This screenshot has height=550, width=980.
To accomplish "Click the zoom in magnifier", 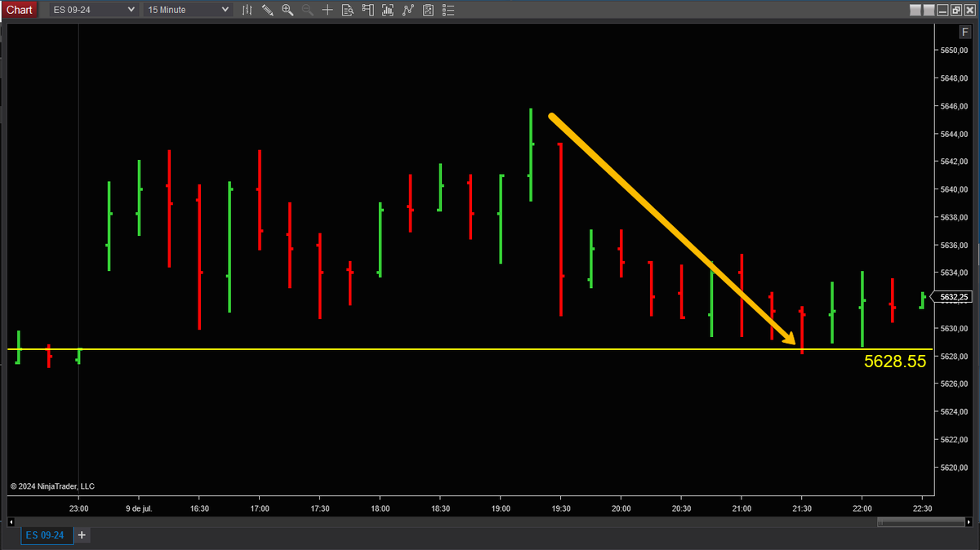I will point(287,10).
